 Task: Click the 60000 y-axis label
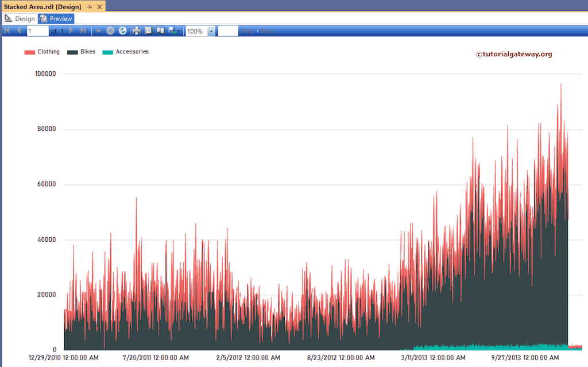[x=47, y=184]
